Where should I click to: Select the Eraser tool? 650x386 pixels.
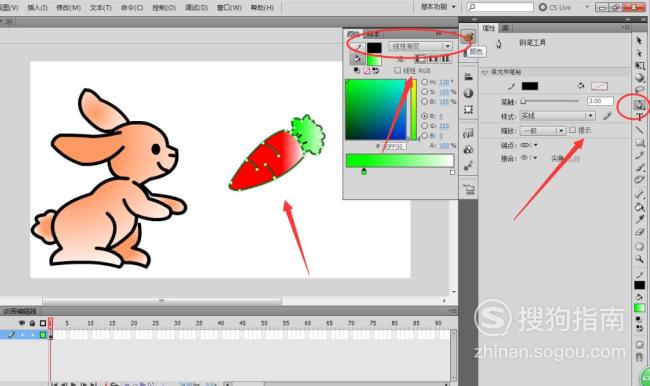(639, 231)
